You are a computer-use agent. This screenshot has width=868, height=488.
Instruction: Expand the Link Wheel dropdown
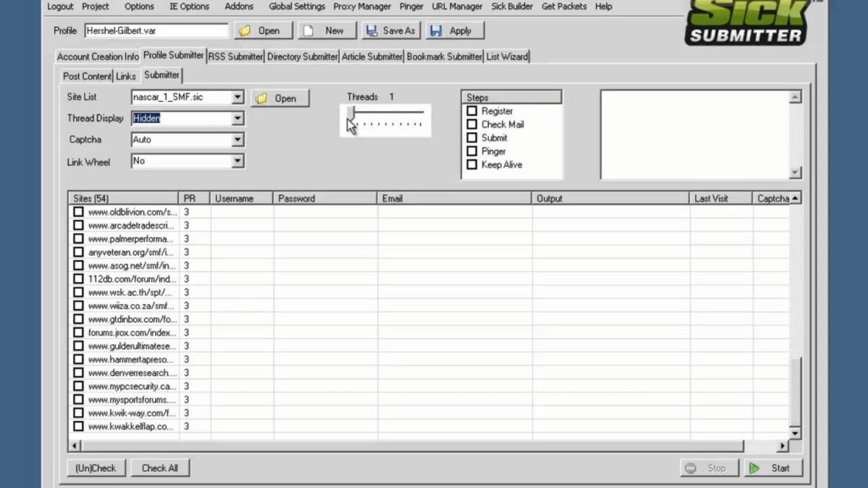237,161
